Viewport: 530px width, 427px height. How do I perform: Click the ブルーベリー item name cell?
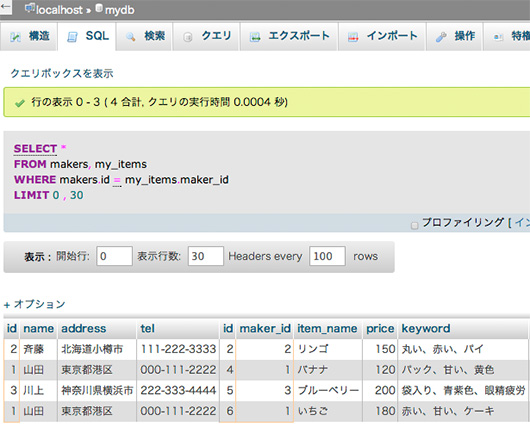coord(328,390)
